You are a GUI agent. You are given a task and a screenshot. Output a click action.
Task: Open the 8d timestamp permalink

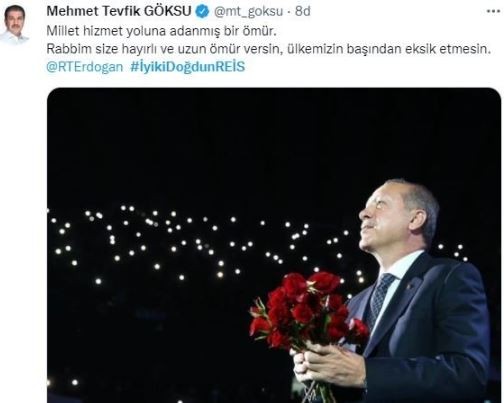(x=303, y=11)
